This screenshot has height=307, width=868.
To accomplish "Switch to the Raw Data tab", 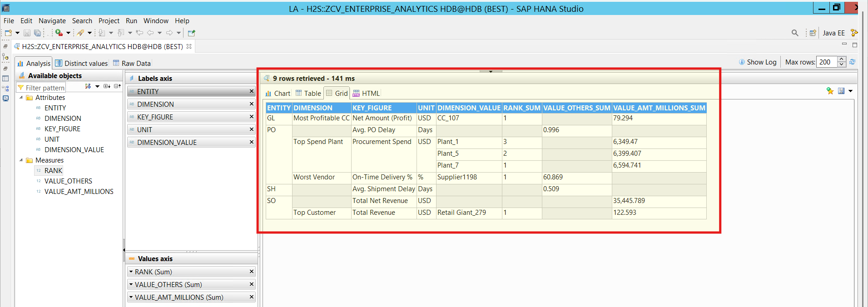I will pyautogui.click(x=135, y=64).
